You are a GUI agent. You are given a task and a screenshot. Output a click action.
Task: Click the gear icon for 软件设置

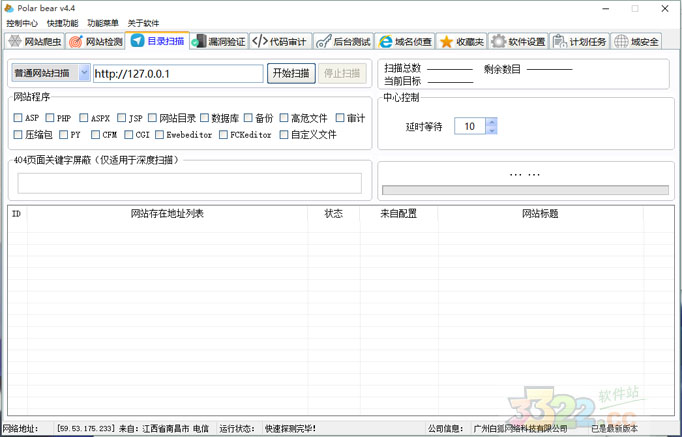(498, 42)
